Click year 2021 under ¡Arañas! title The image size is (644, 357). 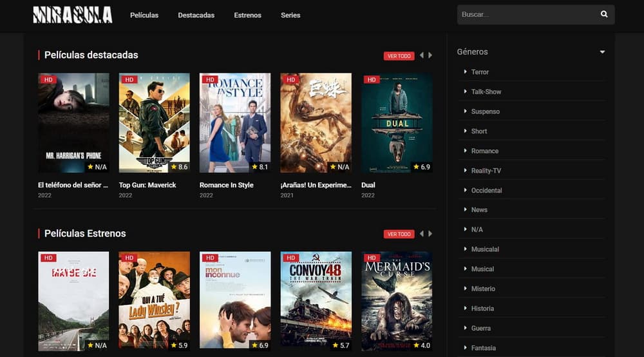[x=287, y=195]
